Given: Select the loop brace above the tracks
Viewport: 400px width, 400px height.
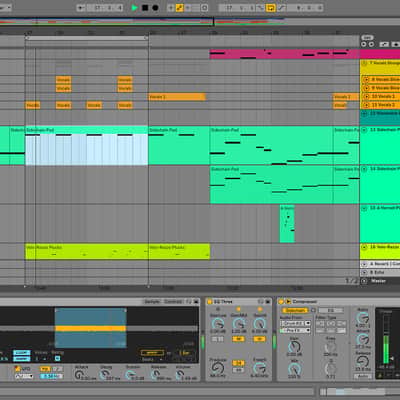Looking at the screenshot, I should coord(87,38).
